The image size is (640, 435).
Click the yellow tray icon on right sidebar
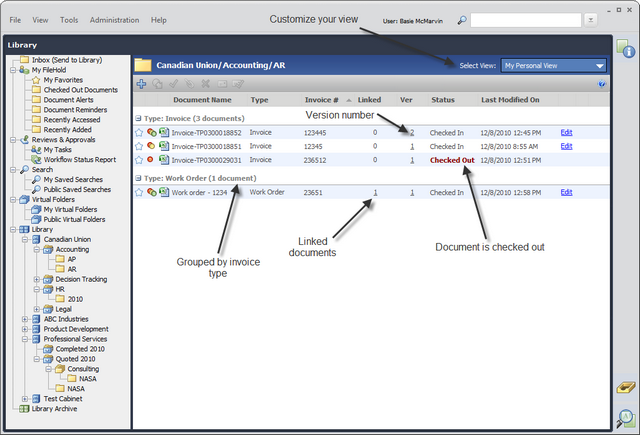pos(626,388)
